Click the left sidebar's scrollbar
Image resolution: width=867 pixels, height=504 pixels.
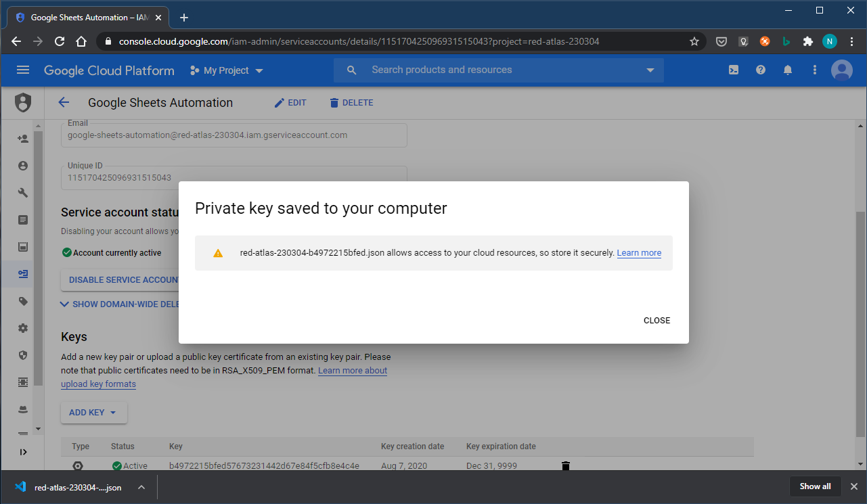click(x=38, y=257)
